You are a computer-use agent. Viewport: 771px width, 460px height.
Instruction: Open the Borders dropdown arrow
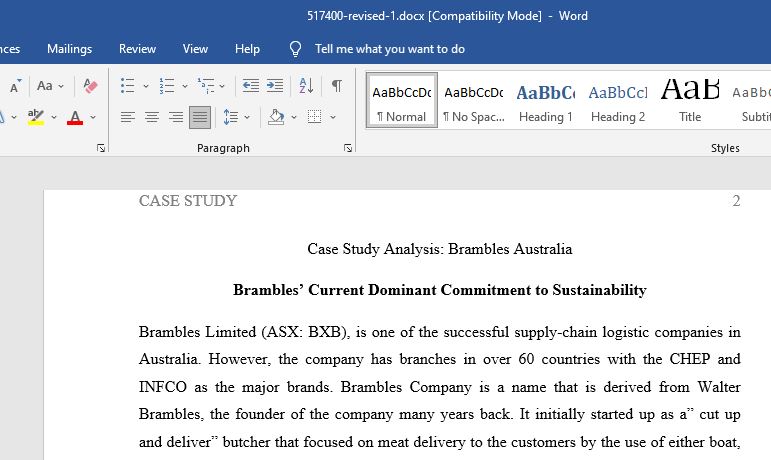tap(333, 117)
